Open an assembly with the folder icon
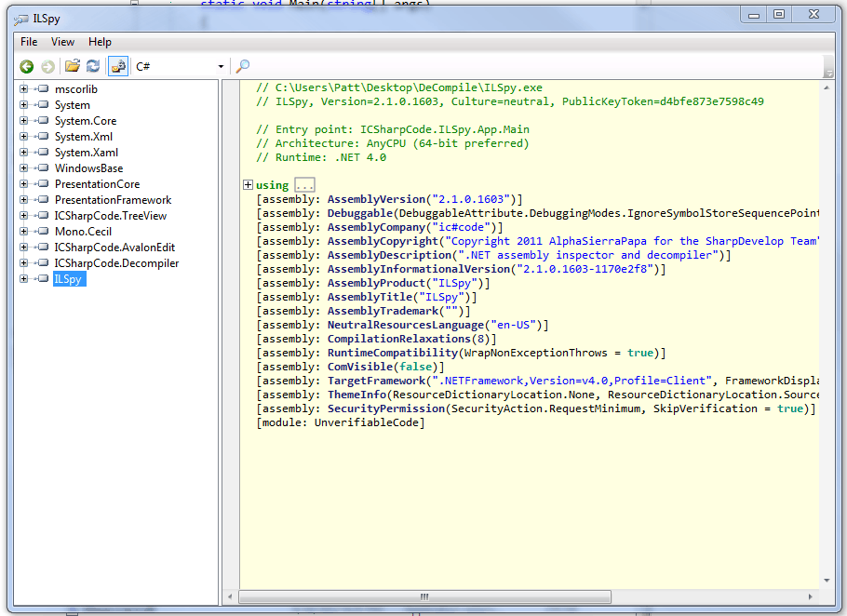Viewport: 847px width, 616px height. [72, 66]
